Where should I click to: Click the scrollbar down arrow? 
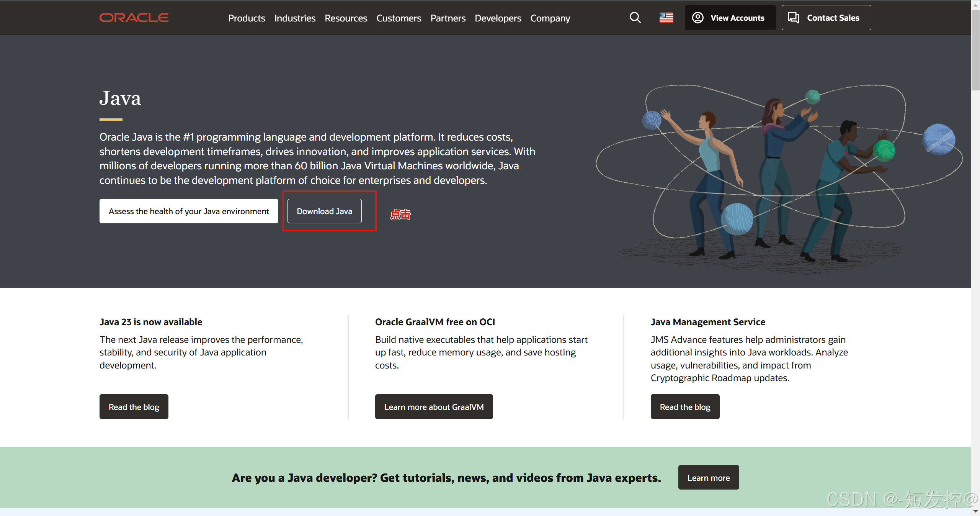coord(975,512)
